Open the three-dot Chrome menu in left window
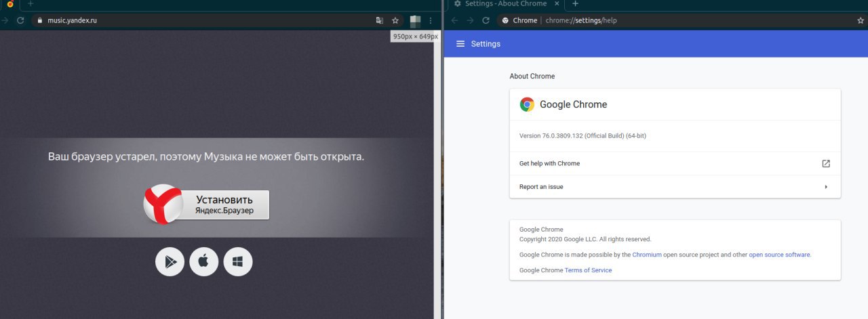Image resolution: width=868 pixels, height=319 pixels. (431, 20)
